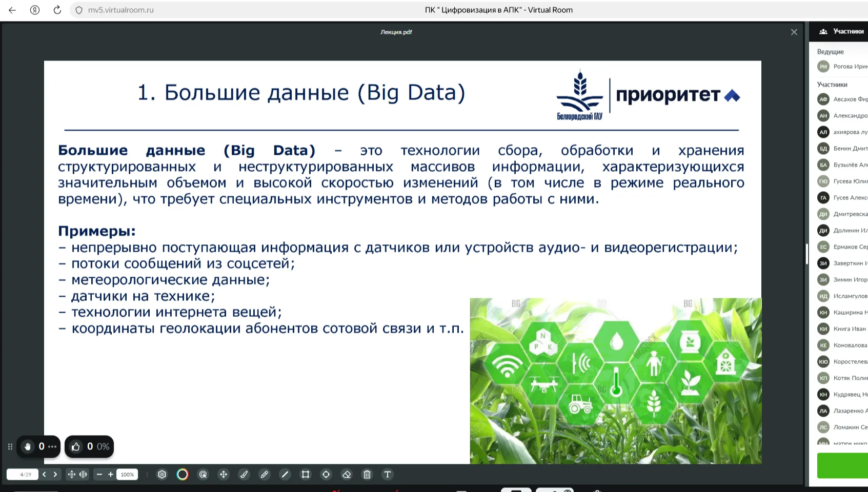Select the laser pointer tool
Screen dimensions: 868x492
pos(203,475)
